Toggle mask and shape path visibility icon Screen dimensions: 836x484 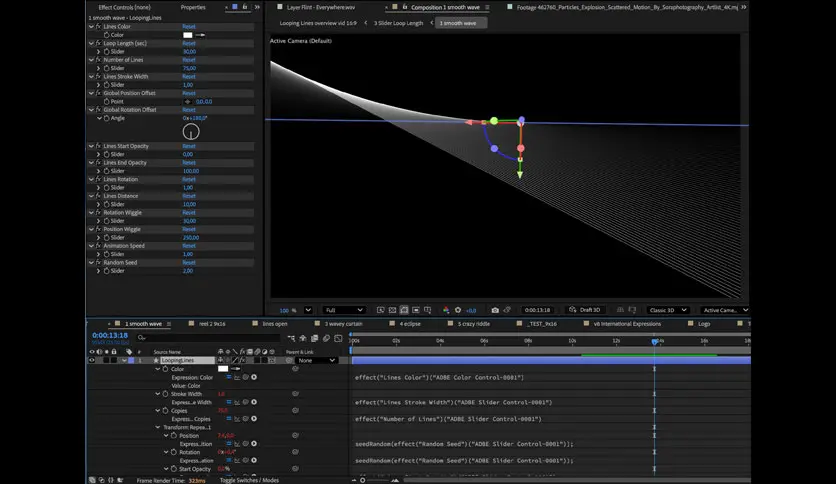404,310
